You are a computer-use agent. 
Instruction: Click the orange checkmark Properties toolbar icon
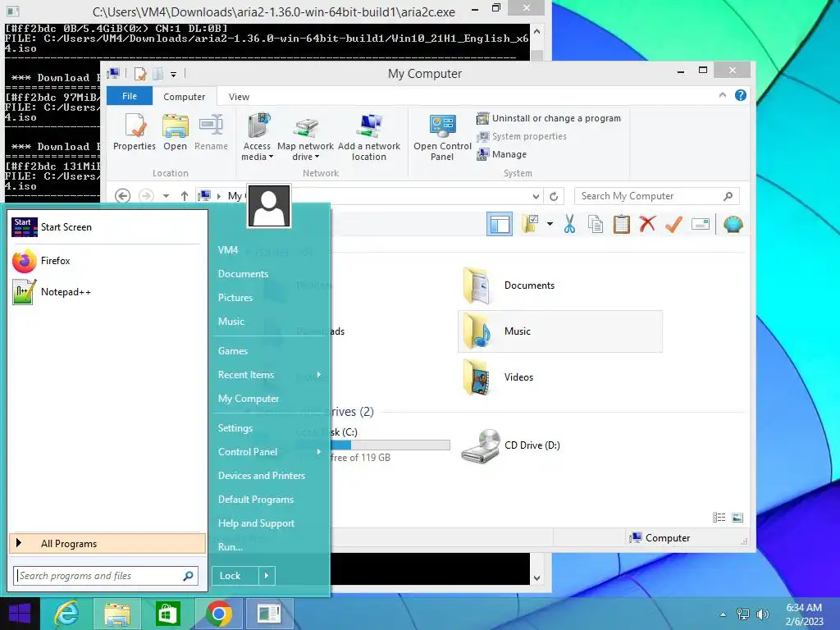click(x=673, y=224)
